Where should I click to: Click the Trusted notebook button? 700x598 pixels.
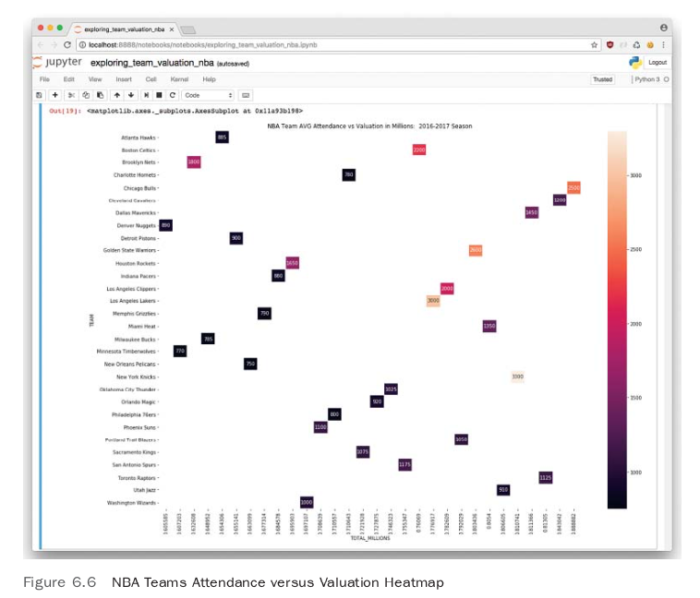coord(602,79)
